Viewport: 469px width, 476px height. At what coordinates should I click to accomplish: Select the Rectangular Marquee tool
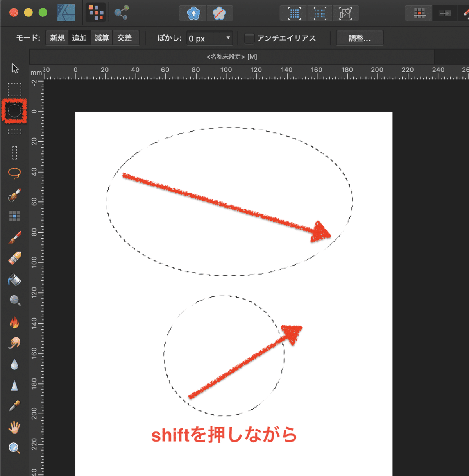tap(15, 89)
